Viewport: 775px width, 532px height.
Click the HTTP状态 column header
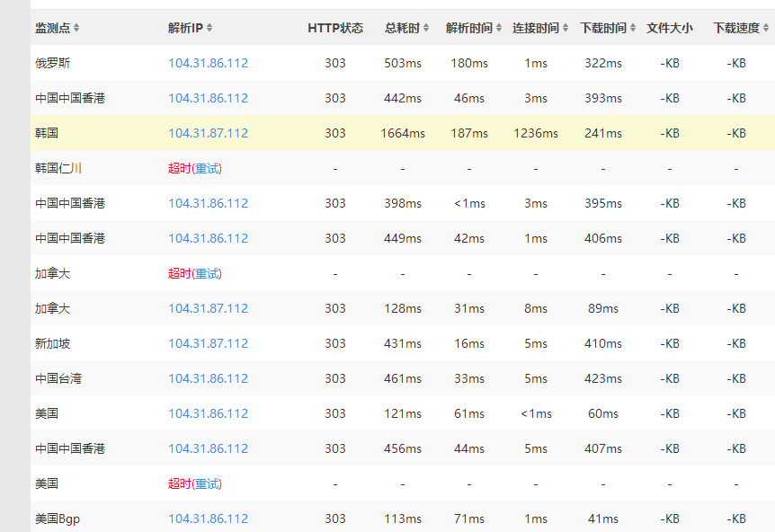point(335,28)
